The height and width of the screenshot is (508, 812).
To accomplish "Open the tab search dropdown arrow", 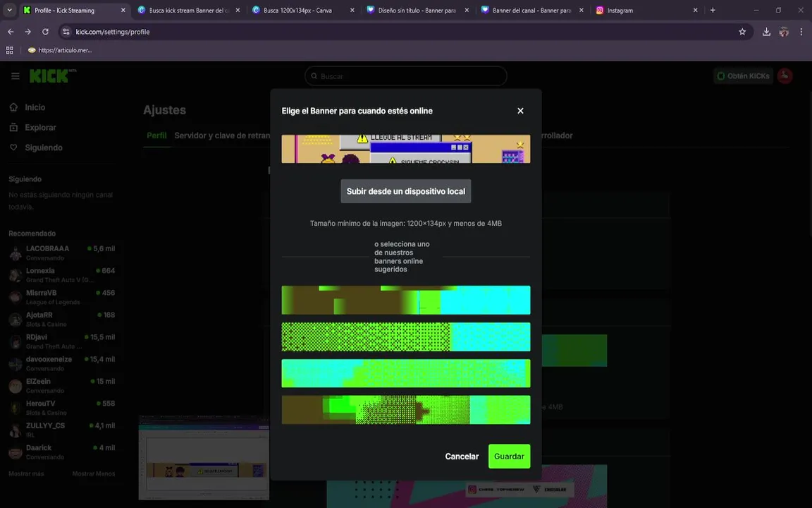I will (x=9, y=10).
